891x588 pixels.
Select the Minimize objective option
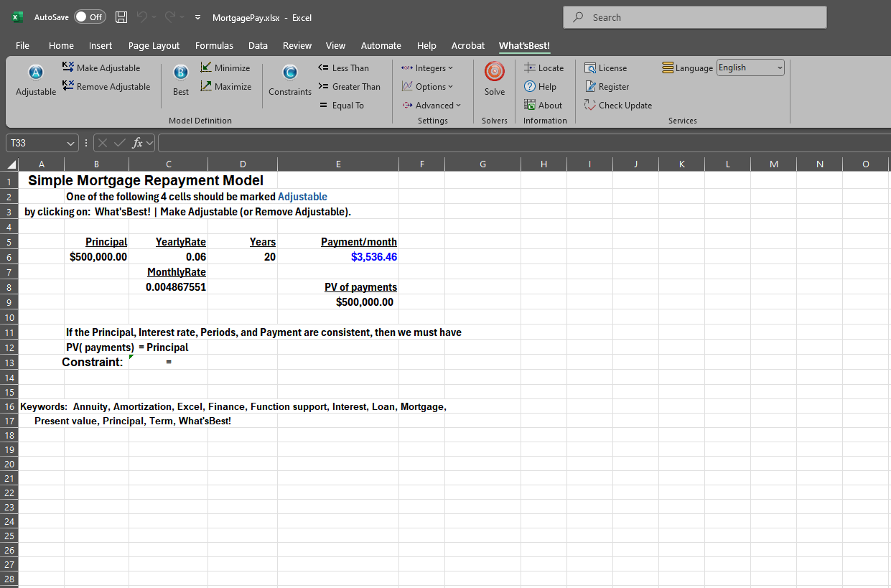225,68
